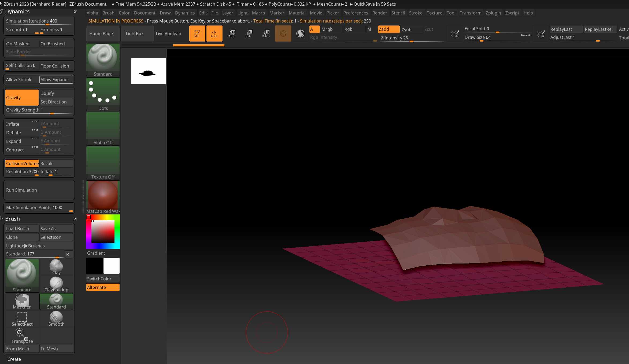Select the Rotate transform tool icon

266,34
